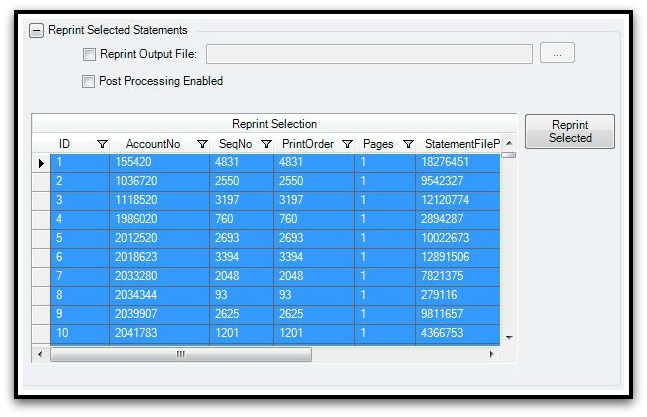The image size is (647, 417).
Task: Click the vertical scrollbar thumb
Action: [x=509, y=155]
